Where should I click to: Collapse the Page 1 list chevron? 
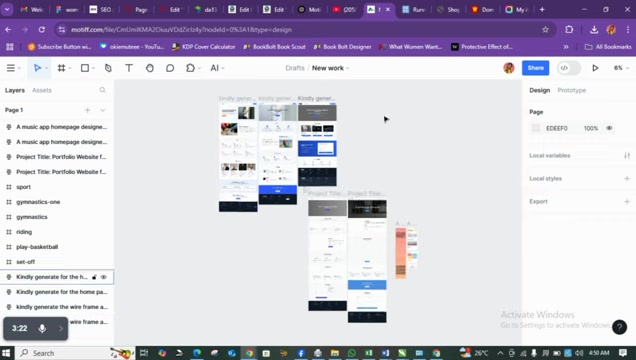tap(103, 110)
